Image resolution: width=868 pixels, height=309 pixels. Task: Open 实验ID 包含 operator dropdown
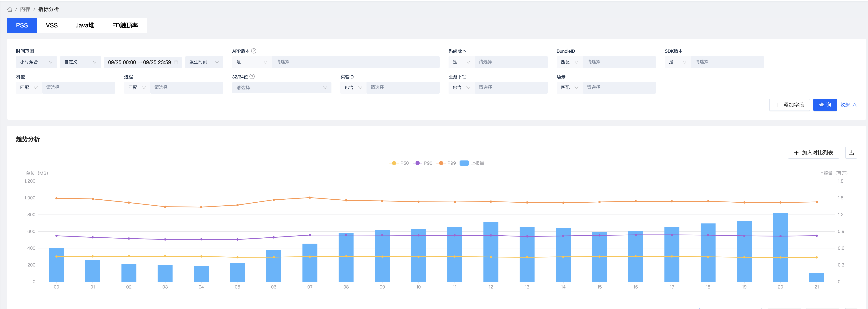coord(353,88)
